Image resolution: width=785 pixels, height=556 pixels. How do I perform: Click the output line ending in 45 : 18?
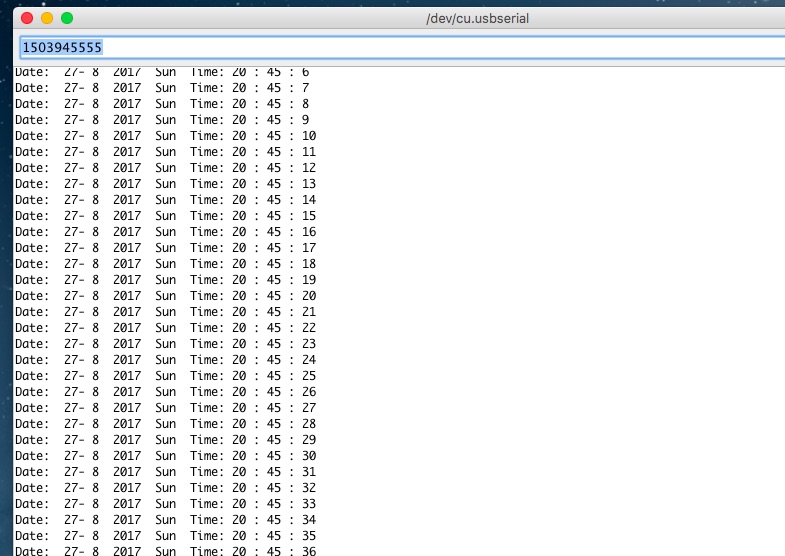click(x=166, y=264)
